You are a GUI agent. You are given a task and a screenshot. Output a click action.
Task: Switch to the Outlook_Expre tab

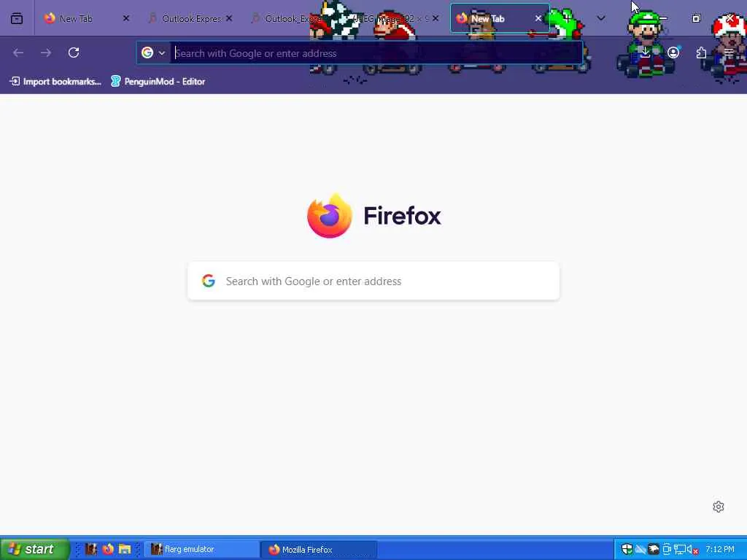pos(293,18)
